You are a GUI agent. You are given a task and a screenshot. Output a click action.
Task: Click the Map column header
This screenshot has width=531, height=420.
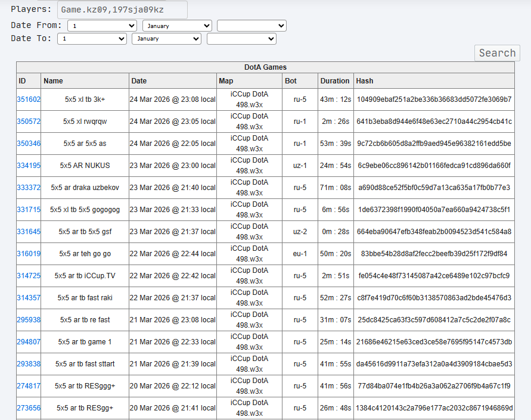click(249, 81)
